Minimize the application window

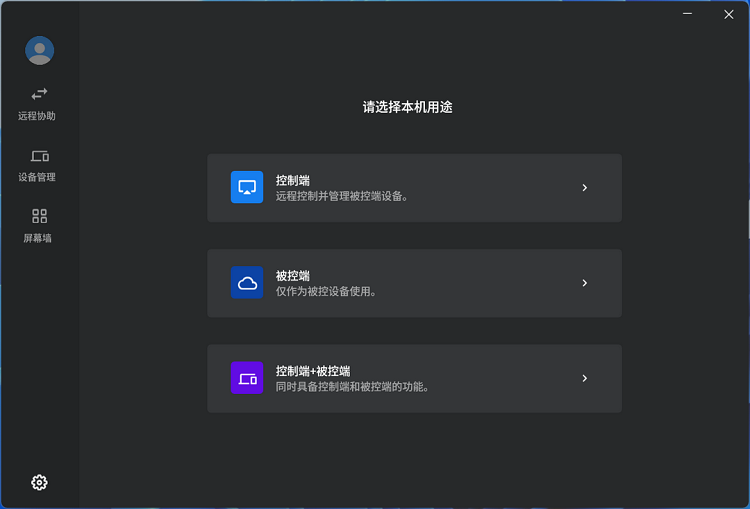point(688,14)
